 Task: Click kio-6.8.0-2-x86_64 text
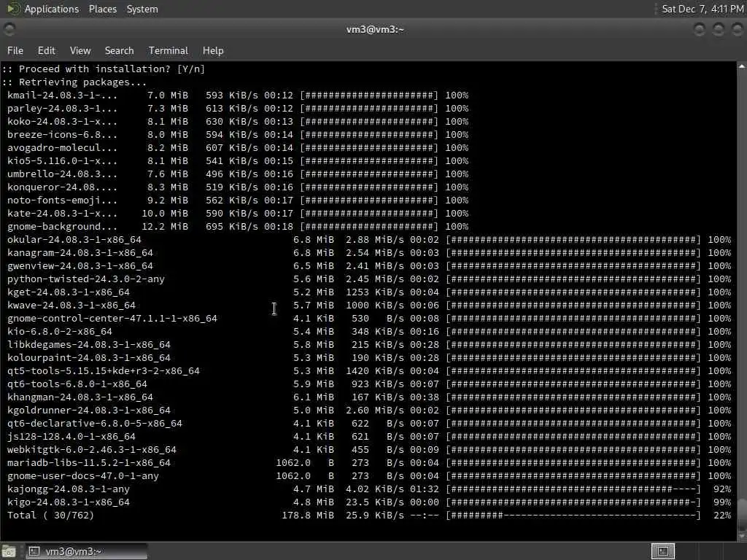tap(60, 332)
